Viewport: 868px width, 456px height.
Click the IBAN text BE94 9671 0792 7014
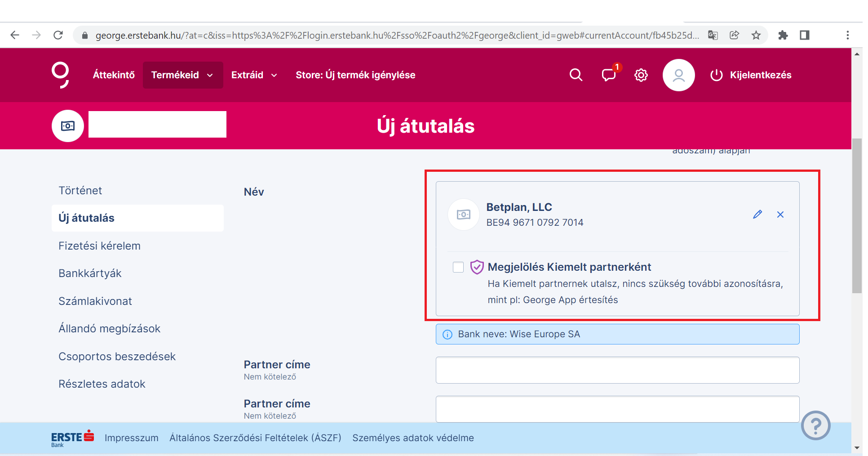[535, 223]
